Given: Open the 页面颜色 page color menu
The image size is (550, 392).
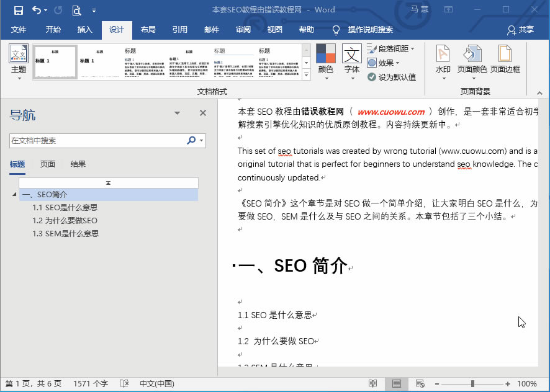Looking at the screenshot, I should coord(472,62).
